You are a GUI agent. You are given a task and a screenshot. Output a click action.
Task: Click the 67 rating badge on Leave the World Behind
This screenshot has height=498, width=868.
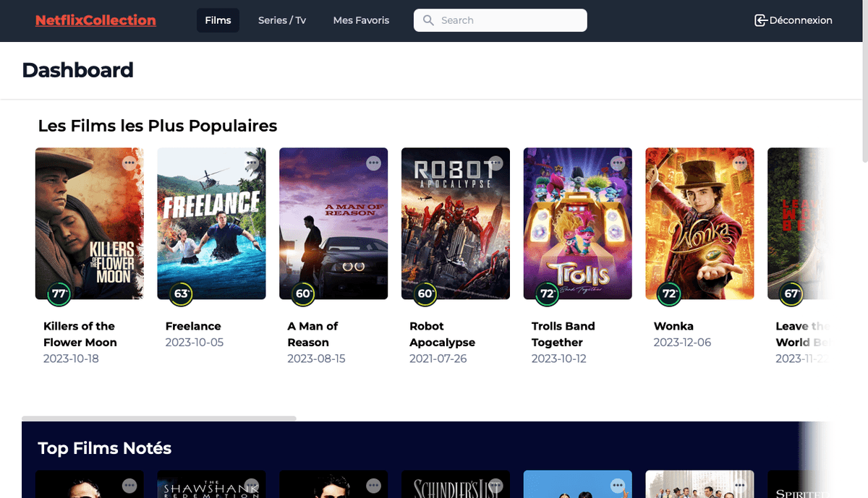792,294
